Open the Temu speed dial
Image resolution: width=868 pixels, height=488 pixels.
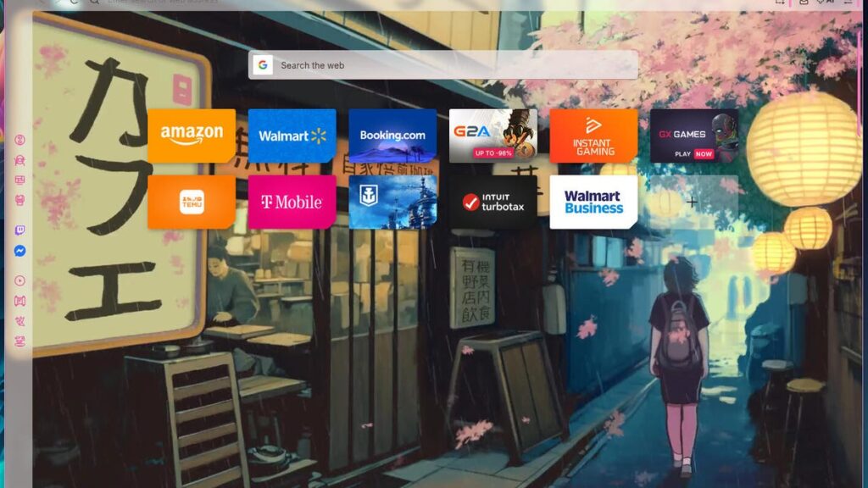[192, 202]
